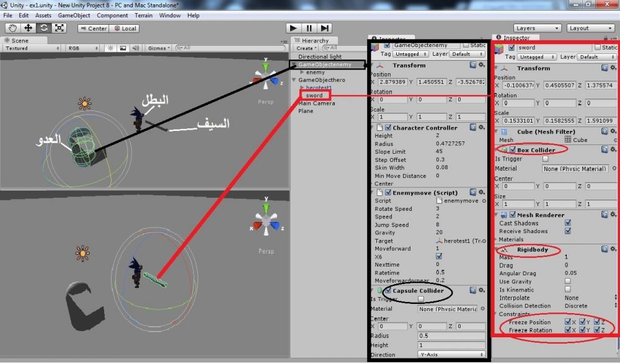Select Directional light in Hierarchy

[319, 56]
